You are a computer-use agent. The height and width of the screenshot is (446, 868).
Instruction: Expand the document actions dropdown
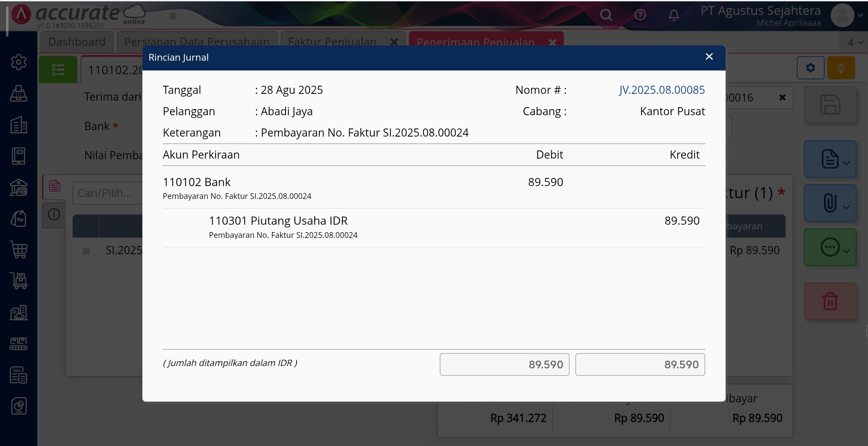point(830,159)
